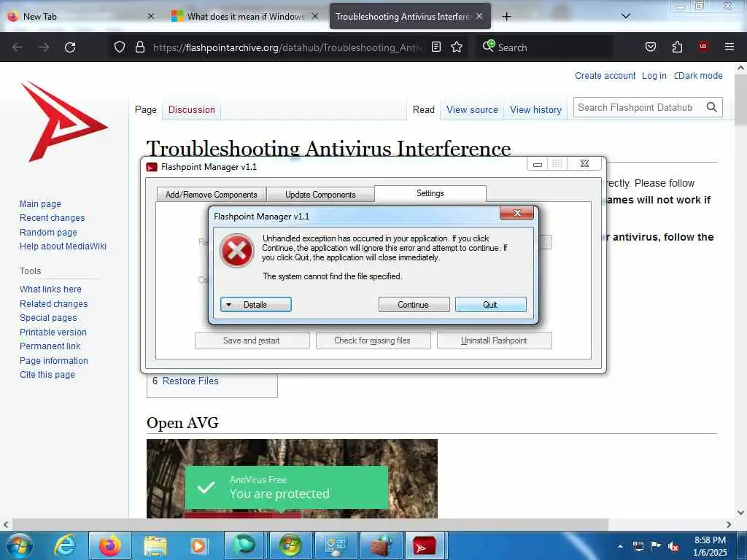747x560 pixels.
Task: Select Add/Remove Components tab in Flashpoint Manager
Action: coord(211,194)
